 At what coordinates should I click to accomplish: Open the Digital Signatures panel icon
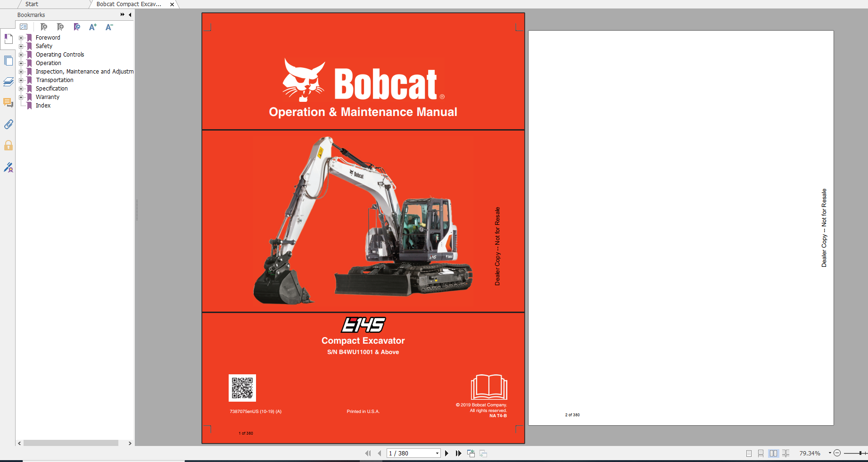8,167
